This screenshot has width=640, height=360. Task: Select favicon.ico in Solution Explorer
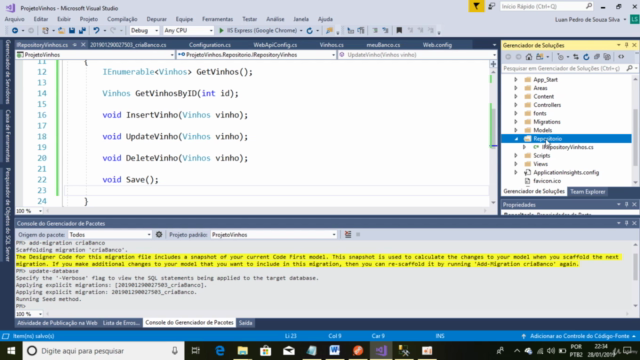coord(547,181)
